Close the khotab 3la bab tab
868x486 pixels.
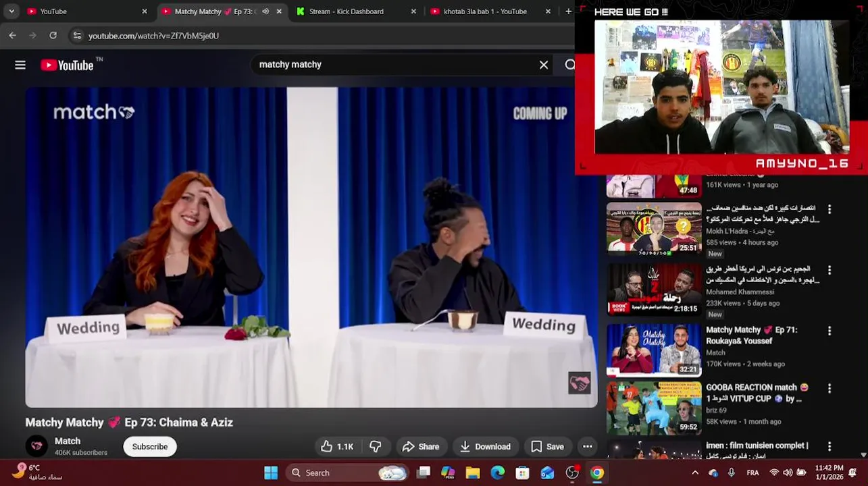click(x=548, y=11)
